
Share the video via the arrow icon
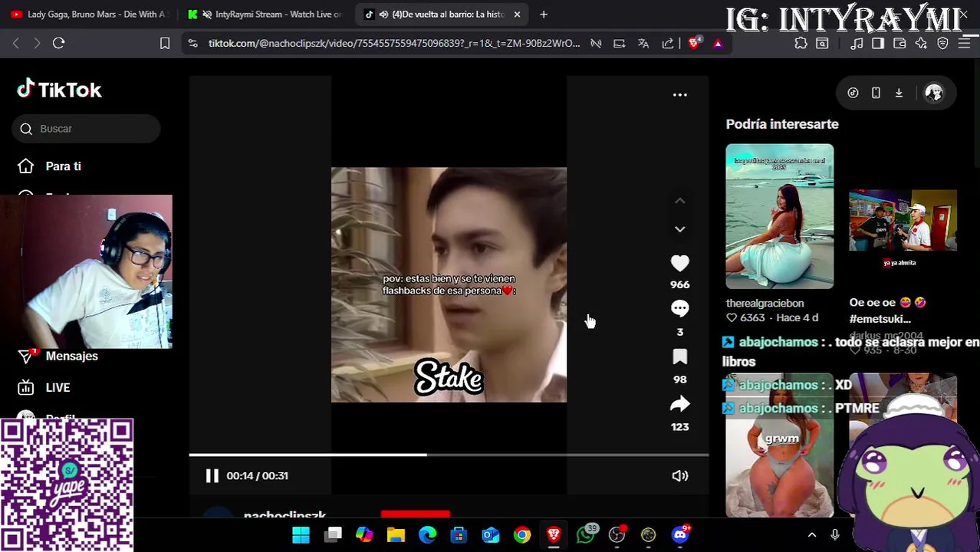point(679,404)
